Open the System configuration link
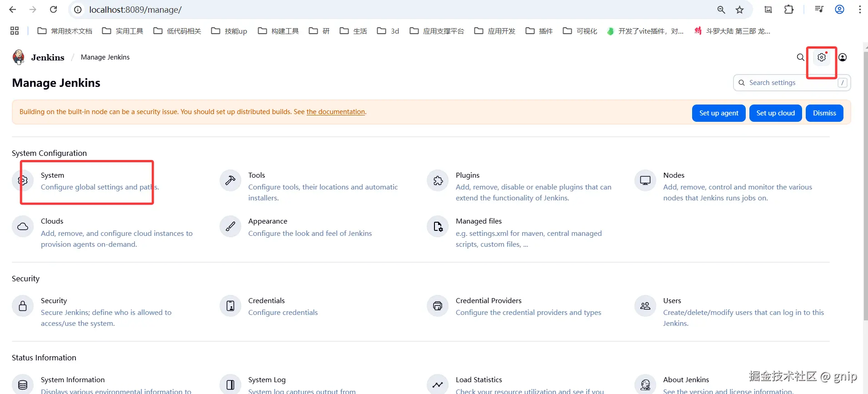This screenshot has height=394, width=868. 52,175
